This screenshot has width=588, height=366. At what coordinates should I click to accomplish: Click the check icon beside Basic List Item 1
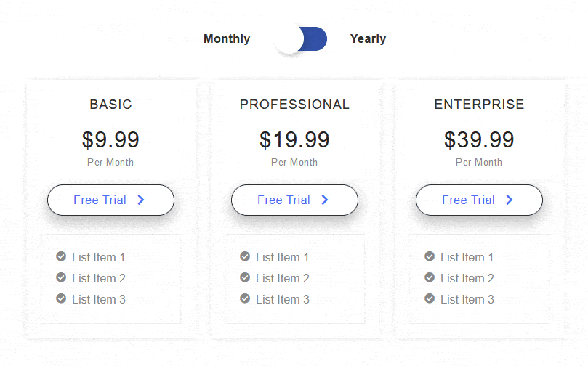[x=61, y=256]
